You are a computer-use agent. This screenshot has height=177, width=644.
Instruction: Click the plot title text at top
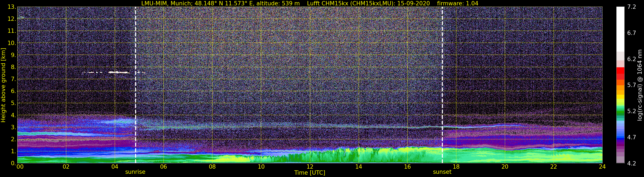coord(310,3)
